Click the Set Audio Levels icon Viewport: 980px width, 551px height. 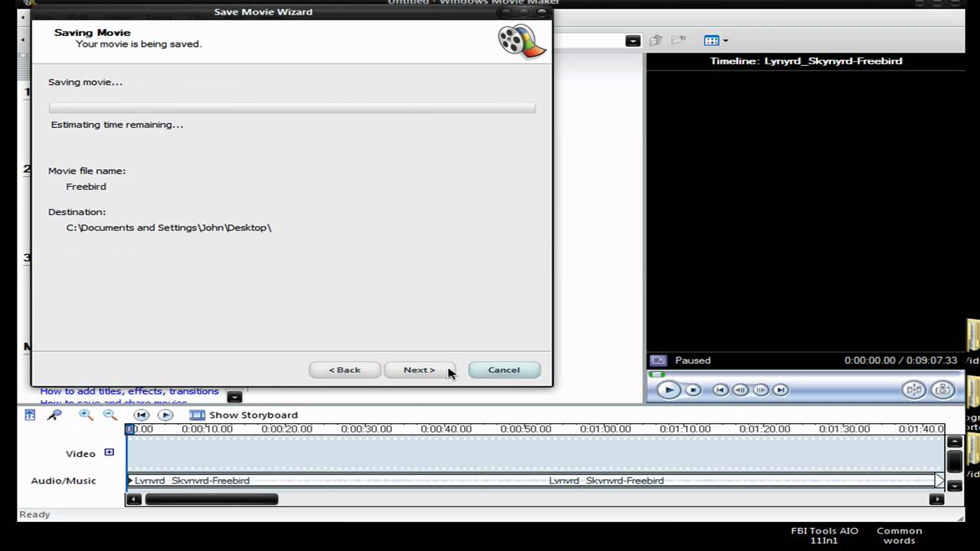point(30,415)
